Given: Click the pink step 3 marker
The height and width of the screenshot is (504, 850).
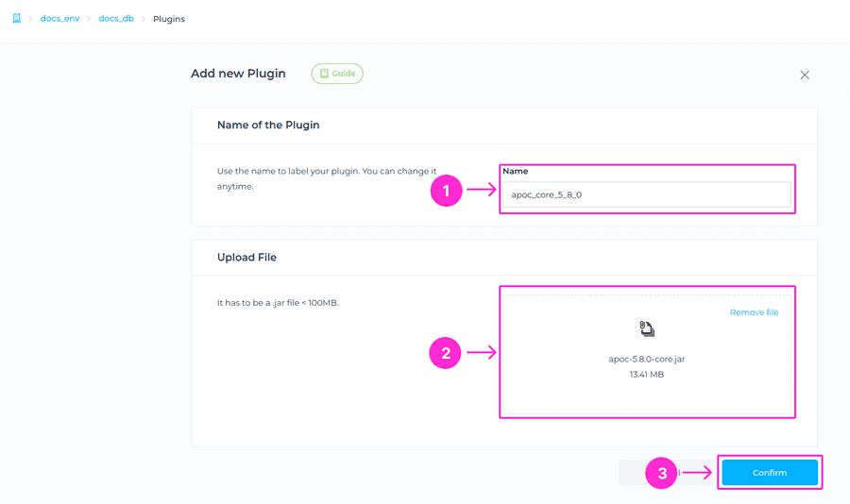Looking at the screenshot, I should pos(662,473).
